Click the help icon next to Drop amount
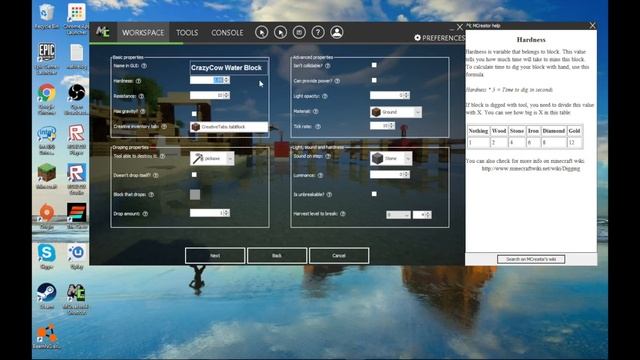640x360 pixels. (145, 214)
